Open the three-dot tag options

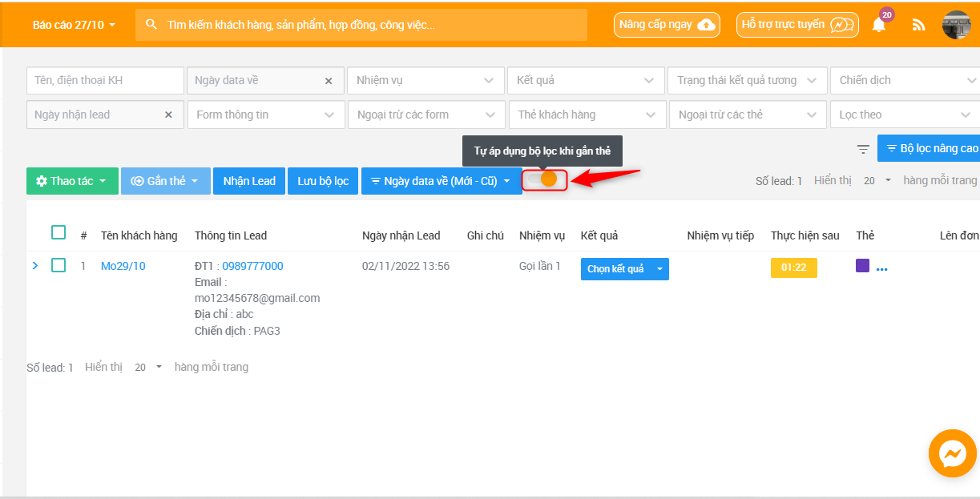tap(882, 269)
